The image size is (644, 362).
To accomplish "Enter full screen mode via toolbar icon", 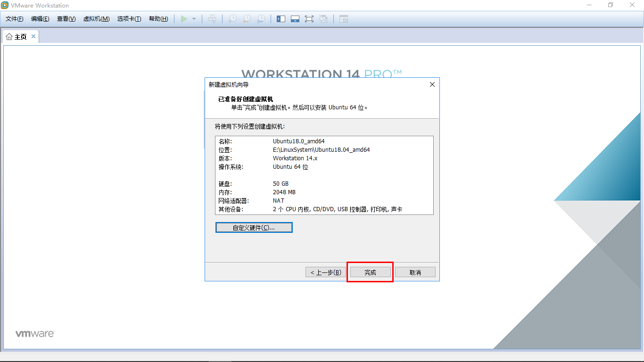I will [x=309, y=19].
